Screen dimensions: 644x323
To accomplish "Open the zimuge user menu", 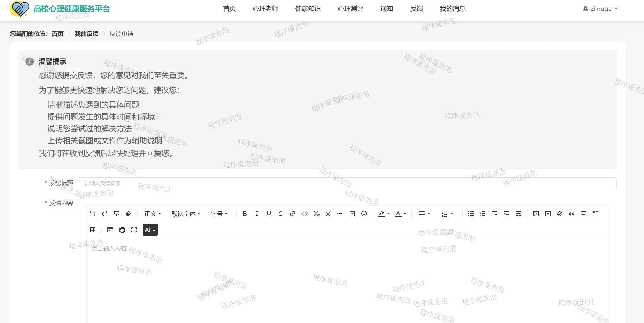I will (601, 8).
